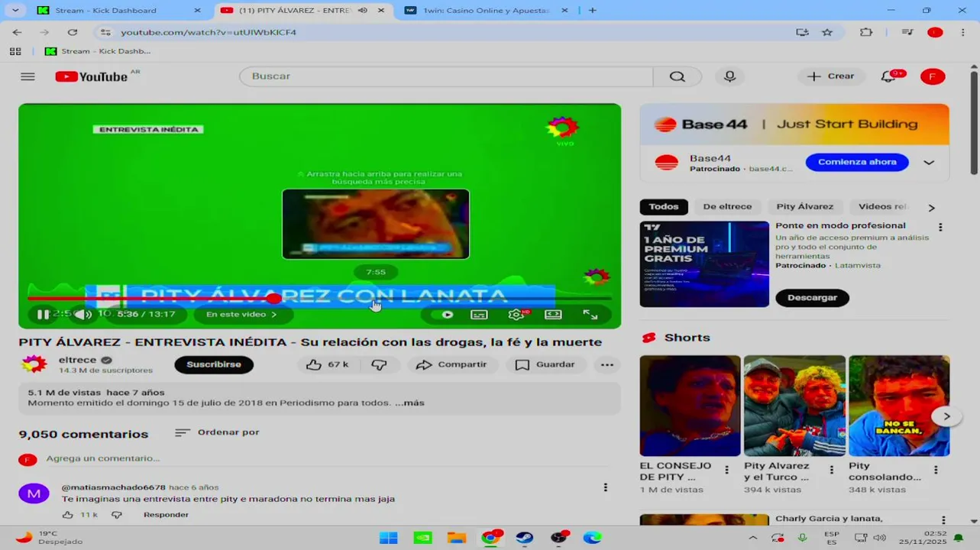Open options for 'Pity Alvarez y el Turco' short
The height and width of the screenshot is (550, 980).
point(832,471)
